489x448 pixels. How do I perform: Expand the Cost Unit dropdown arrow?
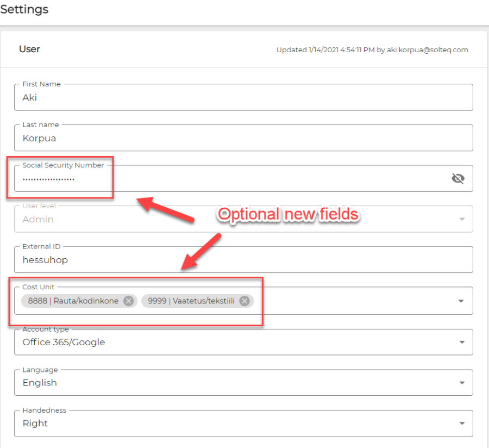point(462,301)
